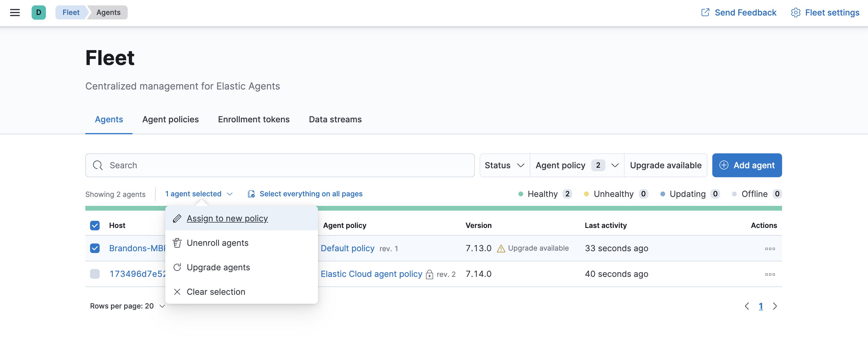This screenshot has width=868, height=364.
Task: Open Fleet settings via the gear icon
Action: pyautogui.click(x=796, y=13)
